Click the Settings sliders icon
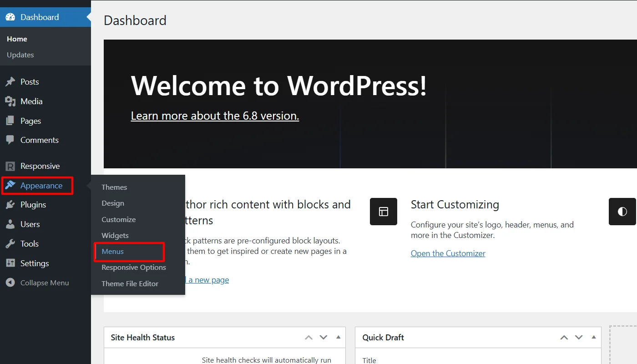The width and height of the screenshot is (637, 364). click(10, 263)
